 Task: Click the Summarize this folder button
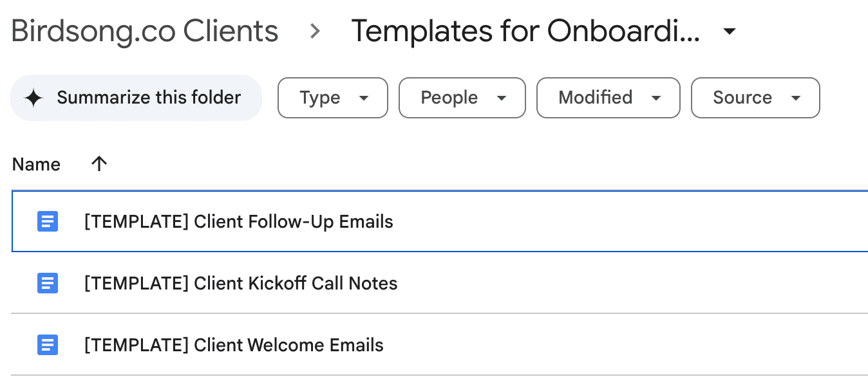136,98
